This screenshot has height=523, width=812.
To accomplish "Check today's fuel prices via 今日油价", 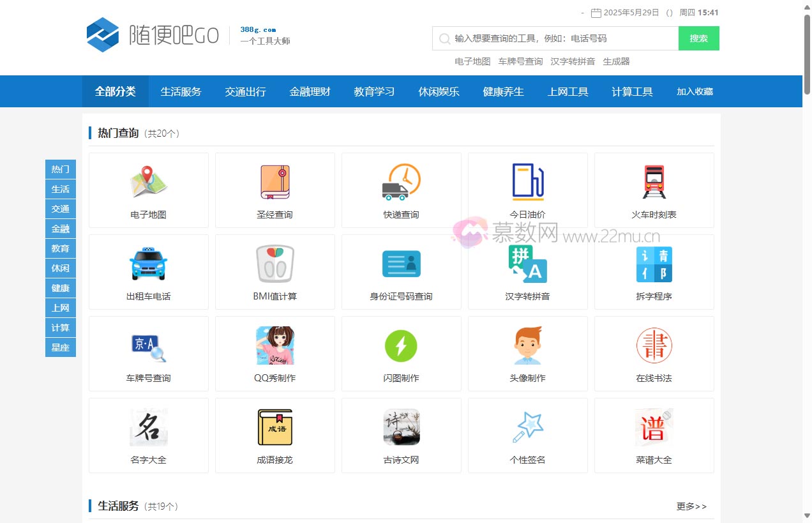I will [527, 190].
